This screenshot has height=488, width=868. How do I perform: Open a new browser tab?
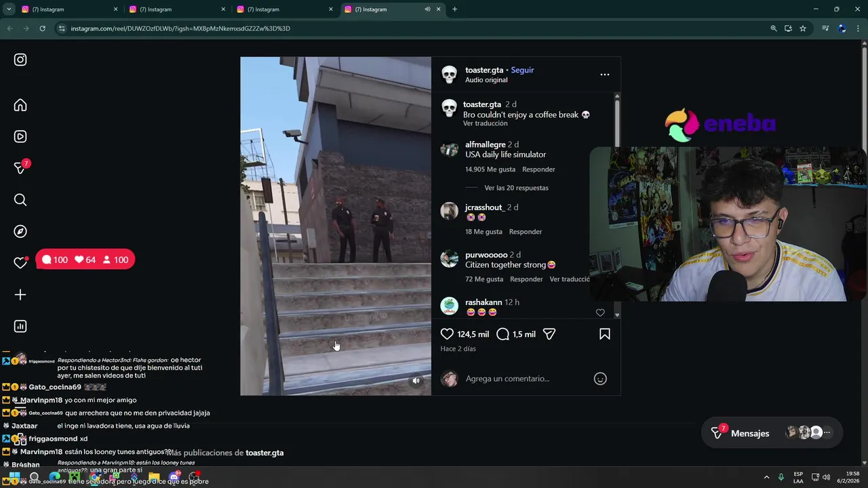click(454, 9)
